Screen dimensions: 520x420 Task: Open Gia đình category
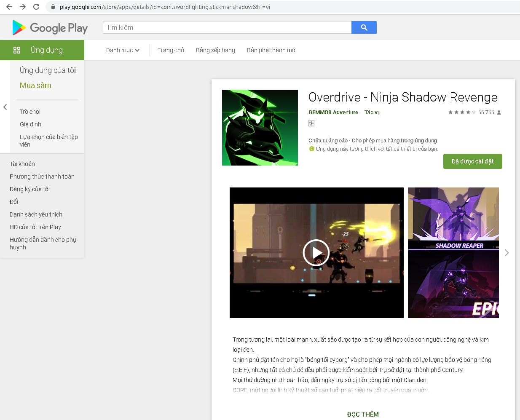click(30, 124)
